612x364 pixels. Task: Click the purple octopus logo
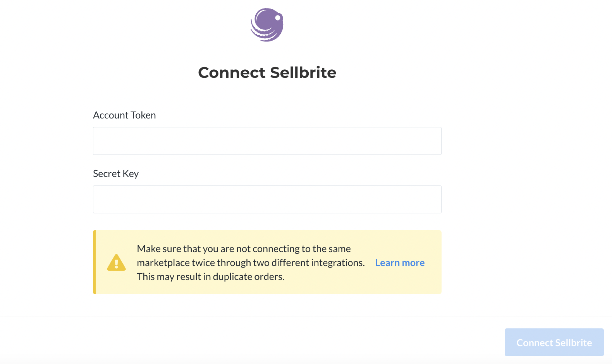pyautogui.click(x=267, y=25)
